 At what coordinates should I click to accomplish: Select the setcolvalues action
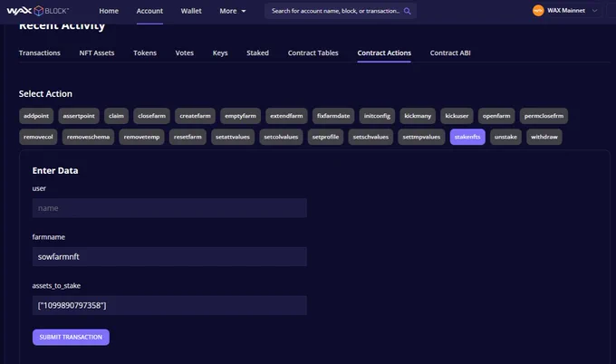pyautogui.click(x=281, y=137)
